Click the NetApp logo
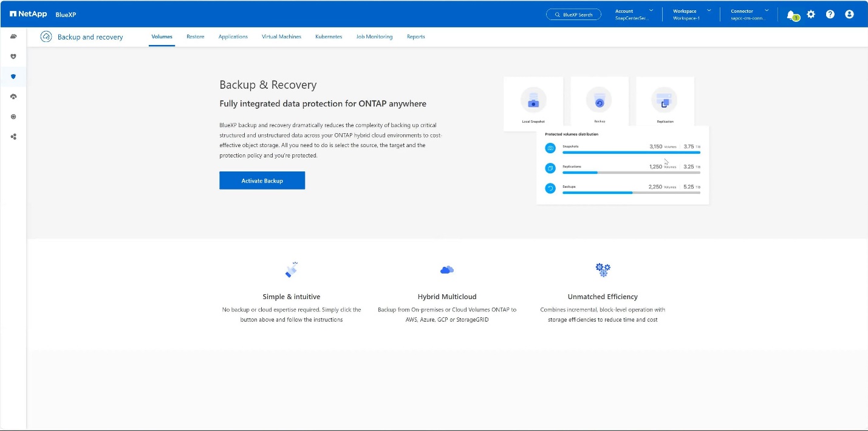868x431 pixels. coord(28,15)
